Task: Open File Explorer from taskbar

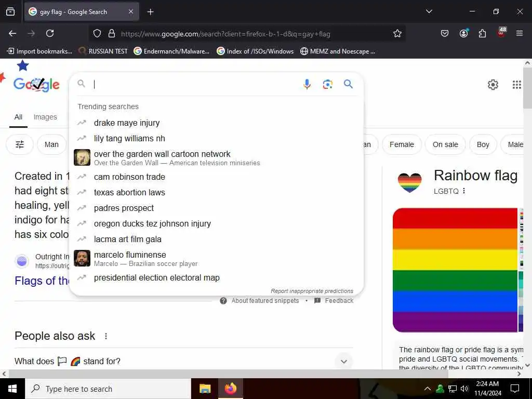Action: [205, 389]
